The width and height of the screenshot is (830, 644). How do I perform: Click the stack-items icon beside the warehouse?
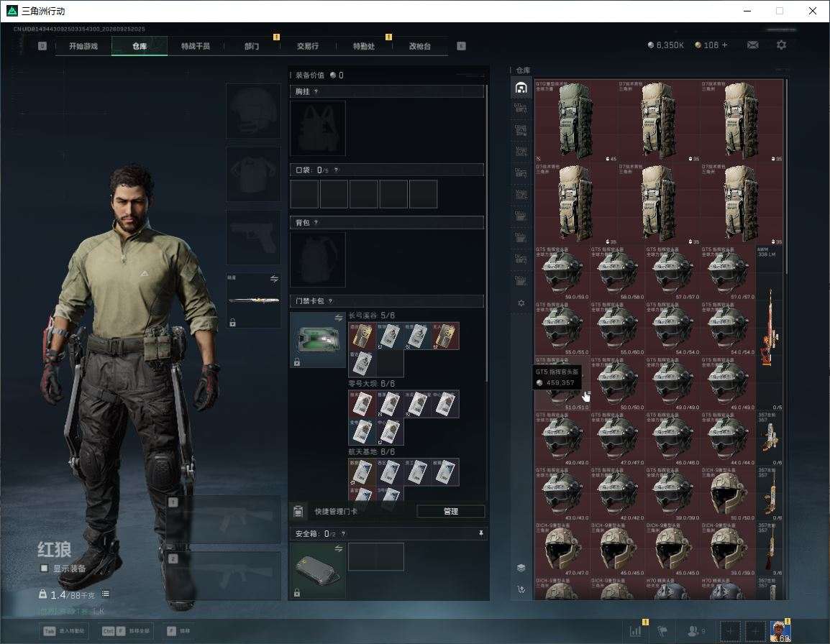pyautogui.click(x=521, y=568)
